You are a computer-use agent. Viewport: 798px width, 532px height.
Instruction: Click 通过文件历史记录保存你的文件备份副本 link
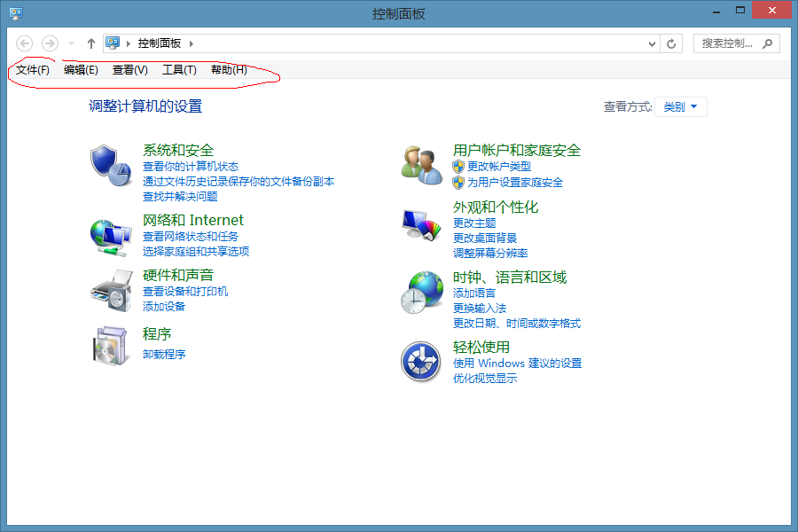[239, 181]
